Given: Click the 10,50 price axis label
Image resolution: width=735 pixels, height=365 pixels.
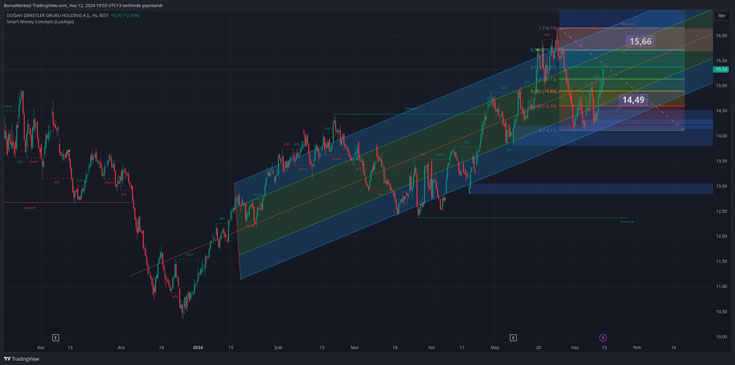Looking at the screenshot, I should (722, 312).
